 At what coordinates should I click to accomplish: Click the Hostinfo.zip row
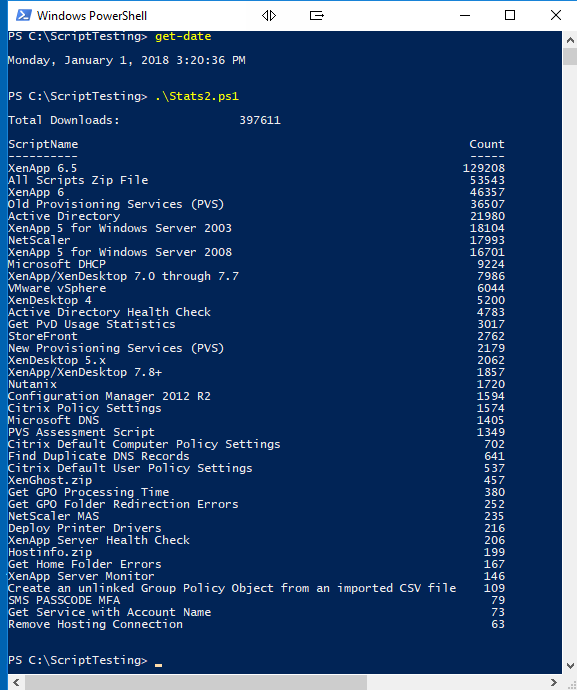point(256,552)
